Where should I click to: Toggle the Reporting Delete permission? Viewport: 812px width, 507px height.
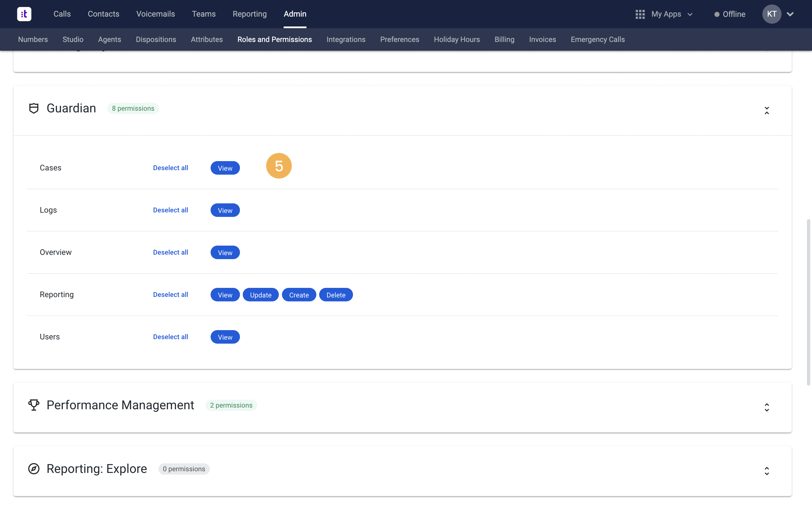336,295
